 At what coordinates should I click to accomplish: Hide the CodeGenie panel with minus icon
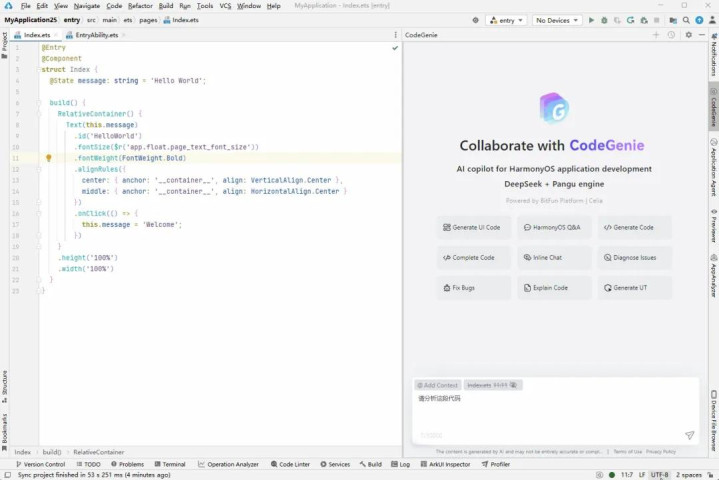pos(702,35)
